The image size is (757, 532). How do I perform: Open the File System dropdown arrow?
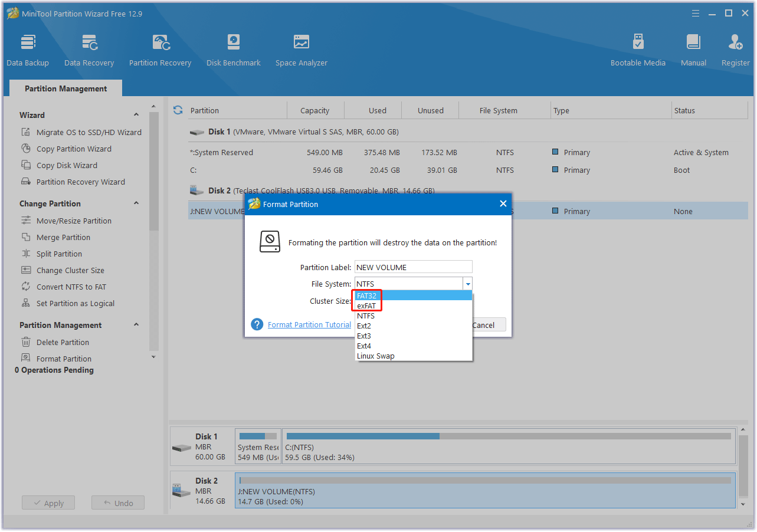467,284
